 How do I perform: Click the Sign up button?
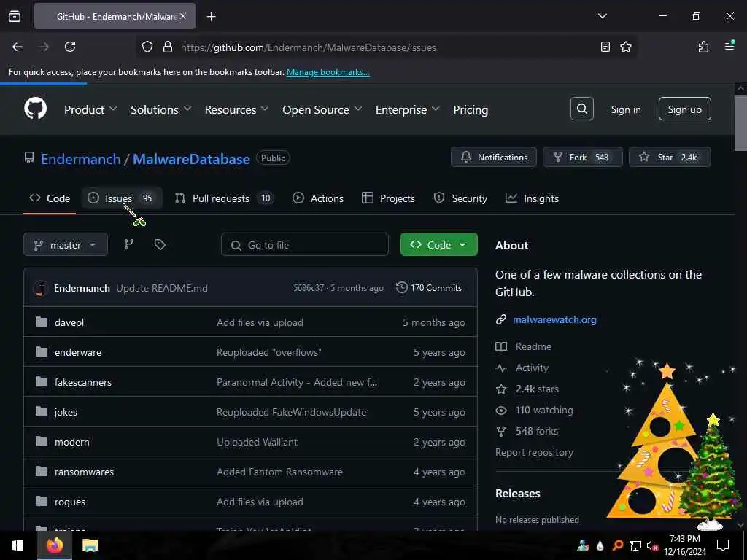[684, 109]
